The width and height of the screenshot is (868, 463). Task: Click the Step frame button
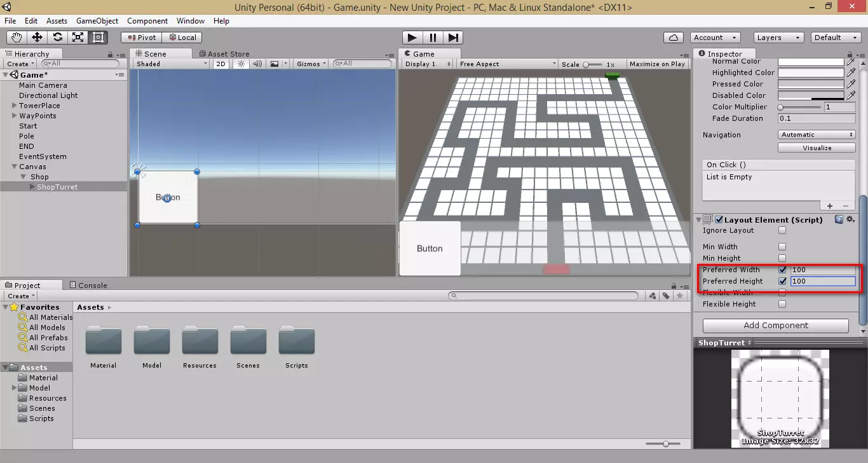coord(453,38)
